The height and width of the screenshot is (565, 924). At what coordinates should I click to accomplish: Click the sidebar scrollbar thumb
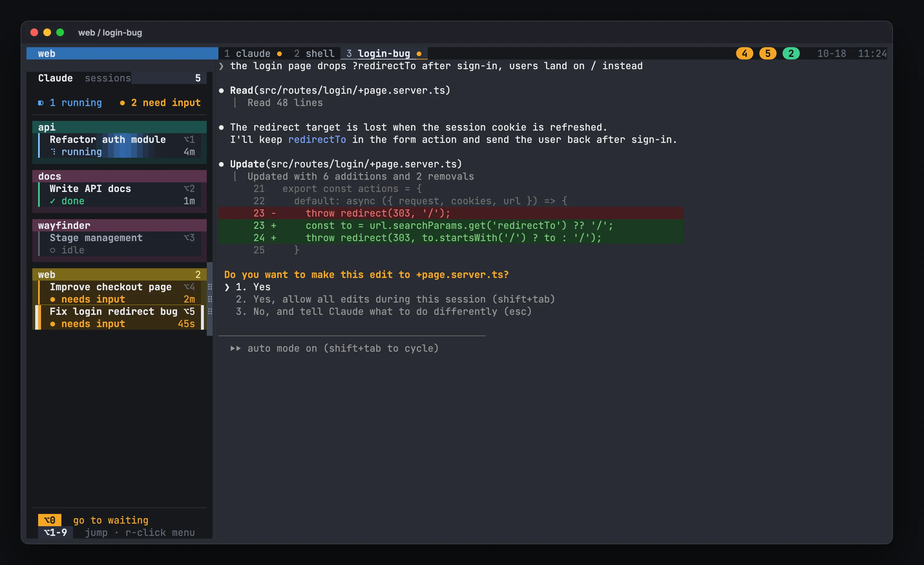tap(210, 299)
